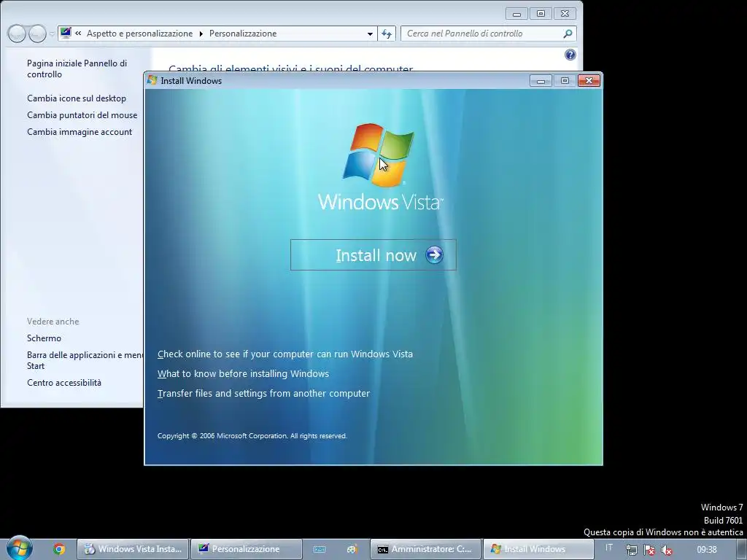This screenshot has height=560, width=747.
Task: Switch to Amministratore command prompt taskbar button
Action: [x=425, y=549]
